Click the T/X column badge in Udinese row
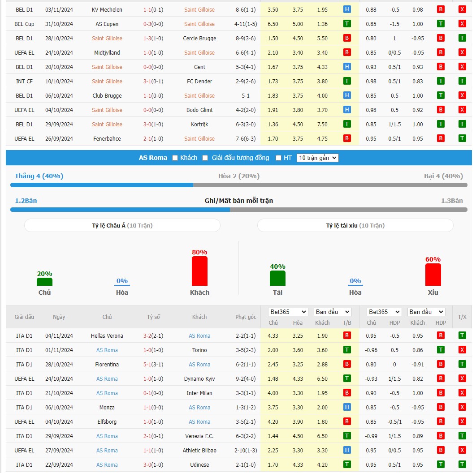The width and height of the screenshot is (476, 473). click(x=462, y=464)
